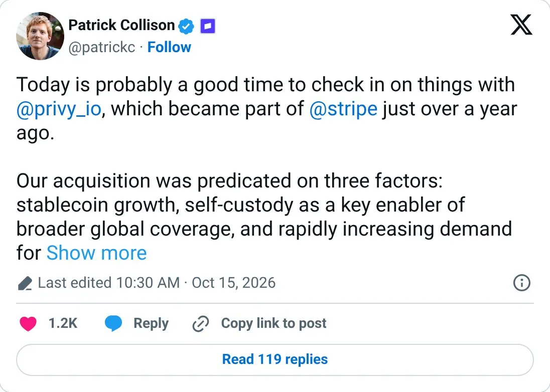Click the @patrickc handle
Image resolution: width=550 pixels, height=392 pixels.
(x=102, y=48)
